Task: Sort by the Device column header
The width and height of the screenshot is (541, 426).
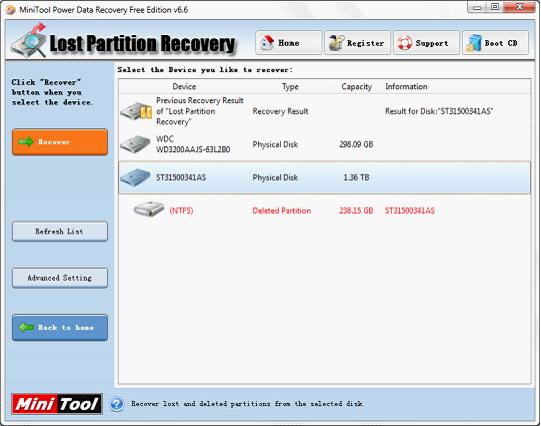Action: click(x=184, y=87)
